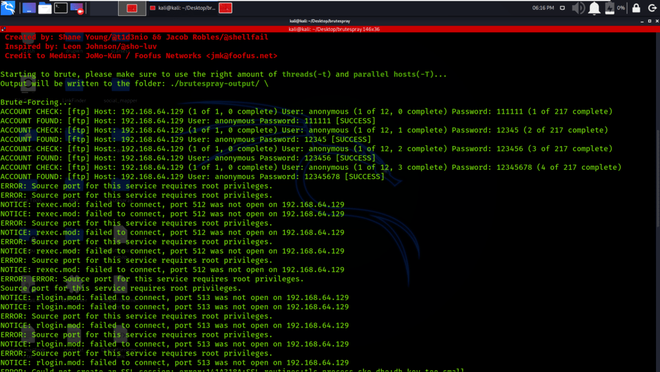Click the show desktop panel icon
Image resolution: width=660 pixels, height=372 pixels.
click(29, 8)
